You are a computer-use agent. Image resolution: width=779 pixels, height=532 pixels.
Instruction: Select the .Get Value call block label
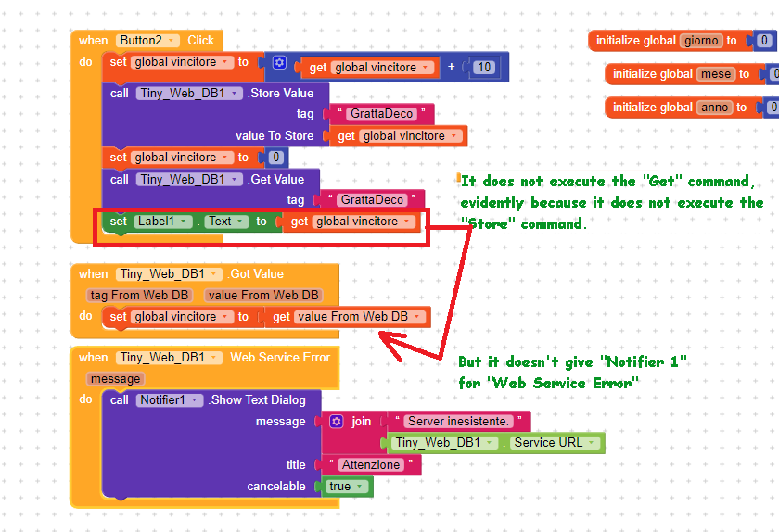[x=276, y=179]
